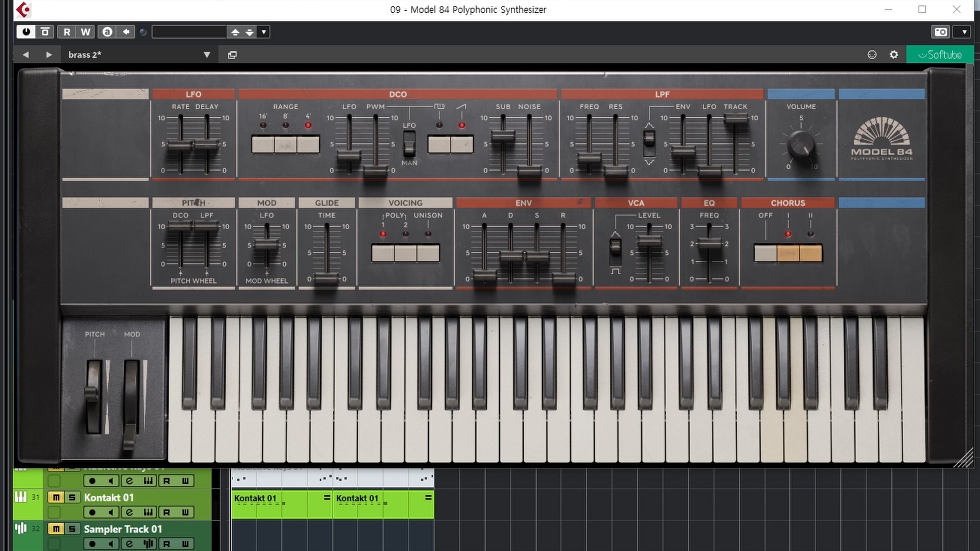Select the first Kontakt 01 MIDI clip
980x551 pixels.
(x=282, y=505)
